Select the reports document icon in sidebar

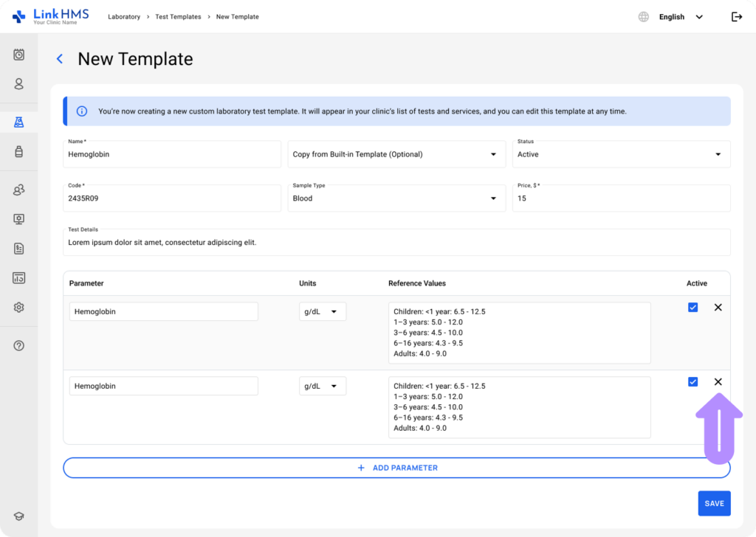18,249
